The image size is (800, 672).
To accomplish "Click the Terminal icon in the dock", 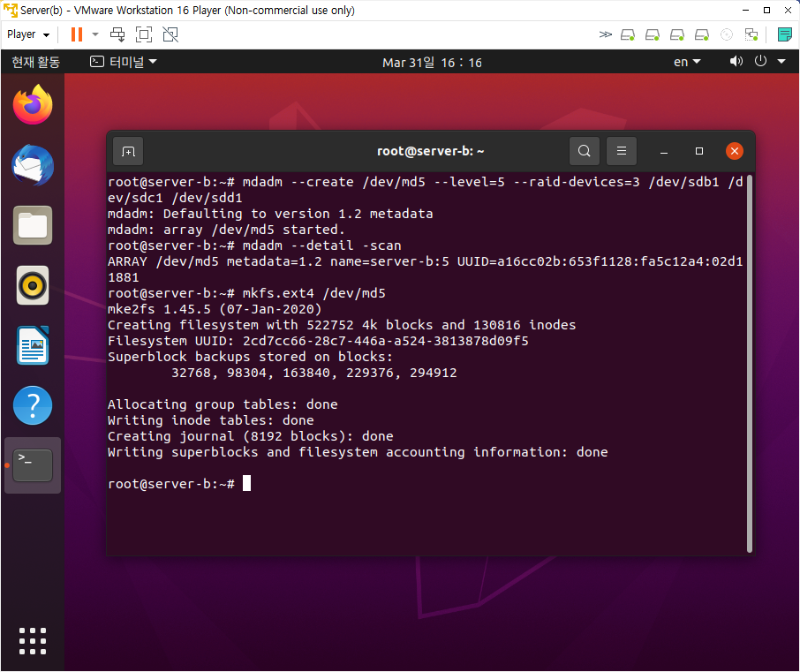I will [33, 465].
